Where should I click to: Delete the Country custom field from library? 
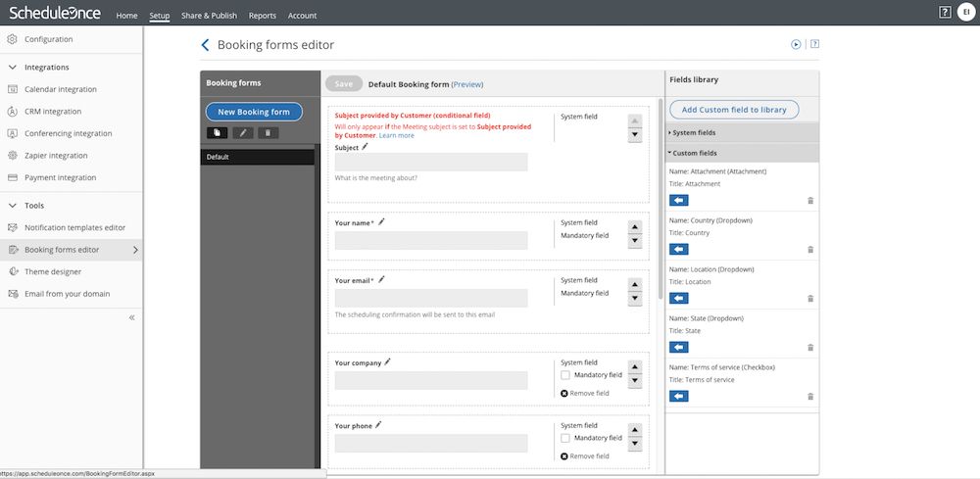point(810,249)
